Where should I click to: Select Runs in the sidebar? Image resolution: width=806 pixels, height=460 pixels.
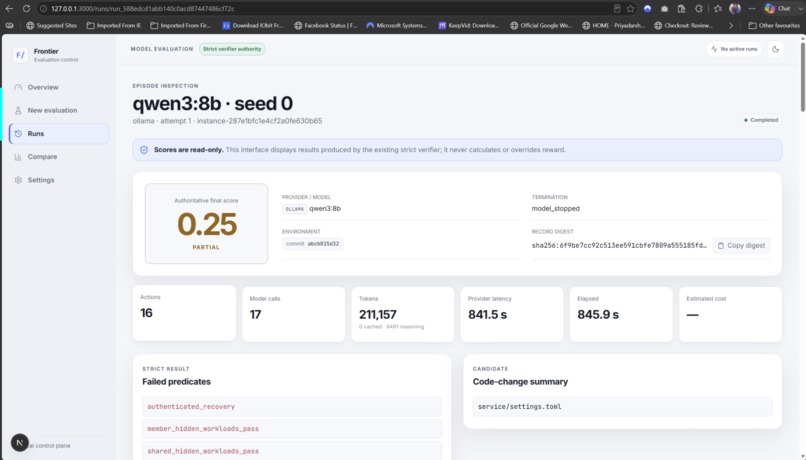(59, 134)
